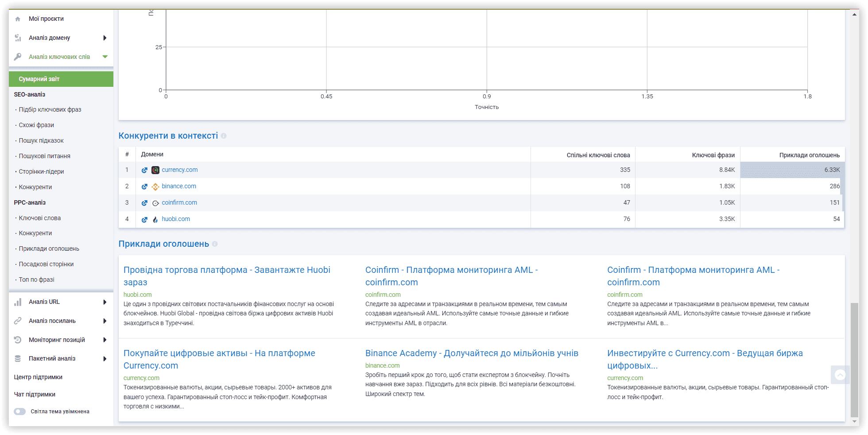Image resolution: width=868 pixels, height=435 pixels.
Task: Open Посадкові сторінки
Action: pyautogui.click(x=46, y=264)
